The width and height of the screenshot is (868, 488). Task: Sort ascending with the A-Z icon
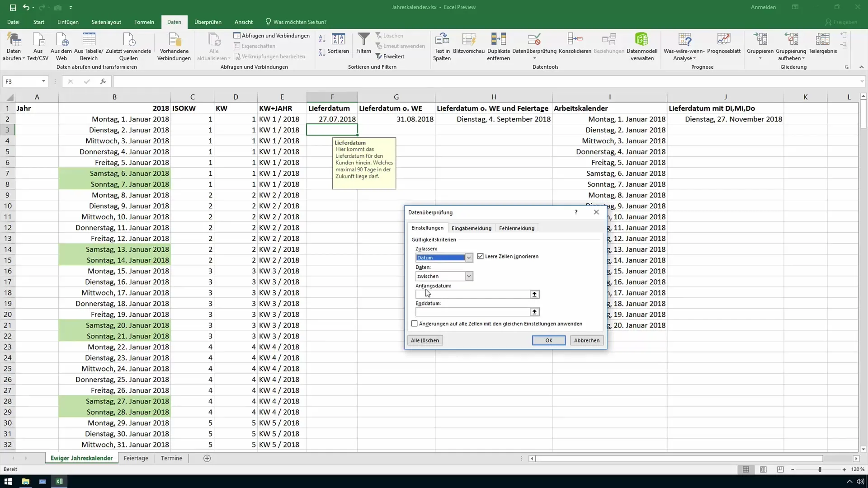point(322,39)
